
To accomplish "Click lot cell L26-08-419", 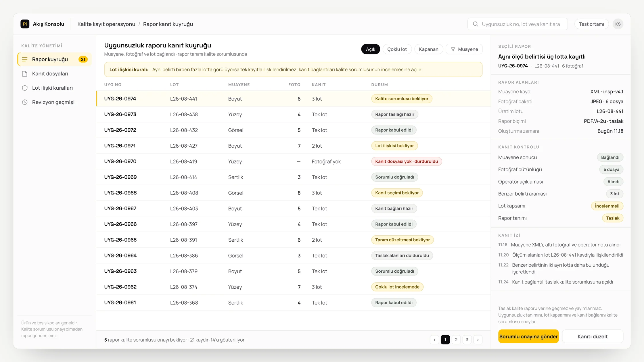I will coord(183,161).
